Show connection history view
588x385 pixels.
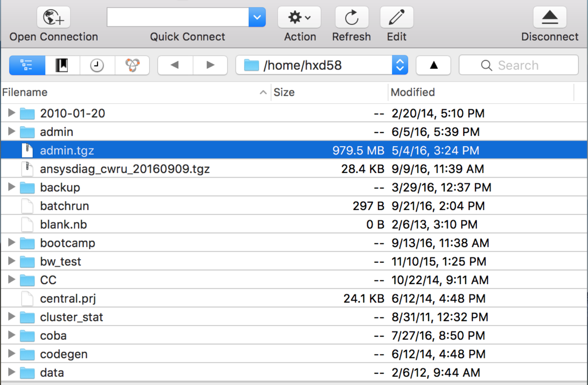[97, 65]
